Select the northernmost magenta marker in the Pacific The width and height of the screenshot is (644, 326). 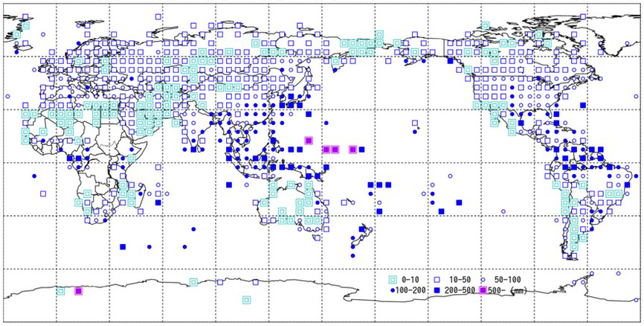click(x=309, y=140)
